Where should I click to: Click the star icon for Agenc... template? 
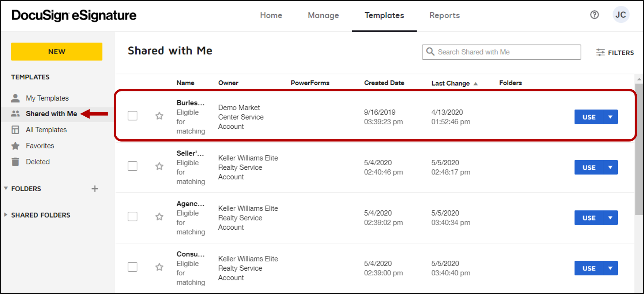click(159, 217)
